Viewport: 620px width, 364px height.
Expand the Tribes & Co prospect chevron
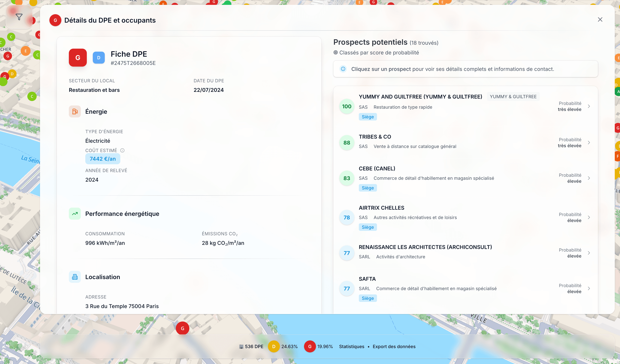tap(589, 143)
